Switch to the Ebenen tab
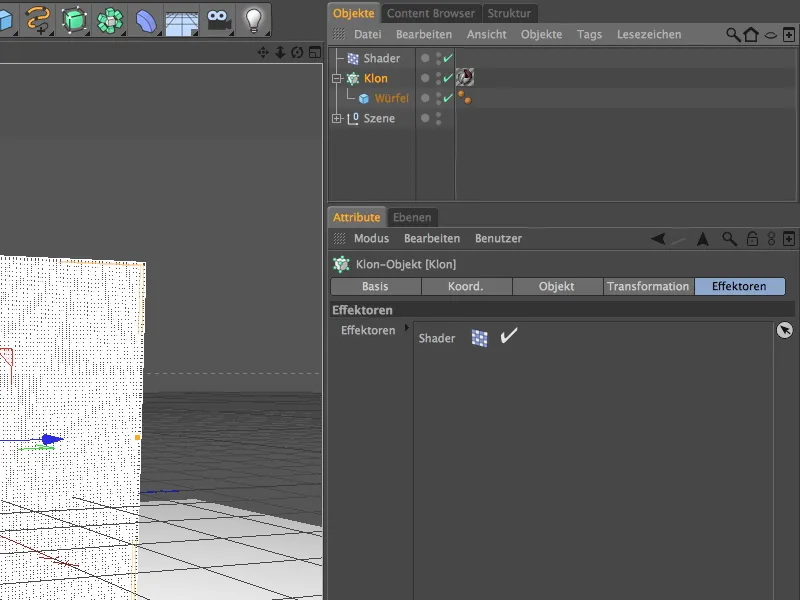 pos(412,217)
